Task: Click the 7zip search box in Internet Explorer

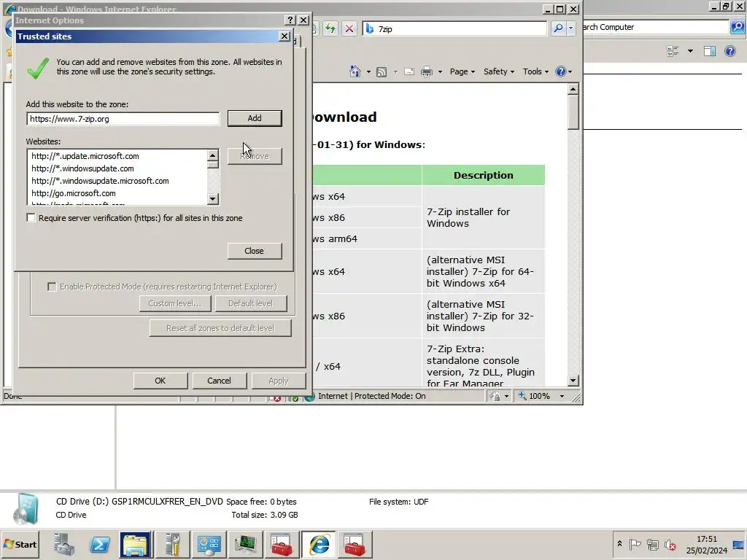Action: tap(454, 28)
